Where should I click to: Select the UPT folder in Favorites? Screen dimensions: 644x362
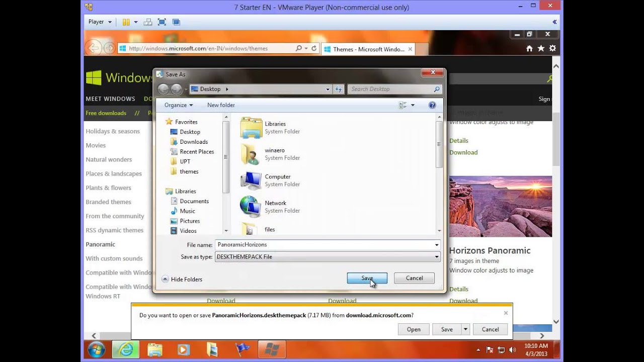tap(185, 161)
